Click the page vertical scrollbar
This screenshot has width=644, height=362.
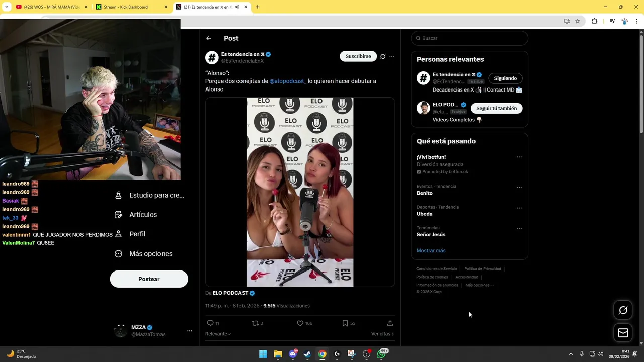point(641,83)
